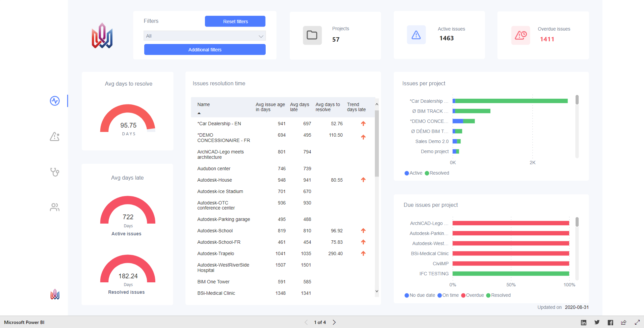644x328 pixels.
Task: Share report on LinkedIn
Action: tap(584, 322)
